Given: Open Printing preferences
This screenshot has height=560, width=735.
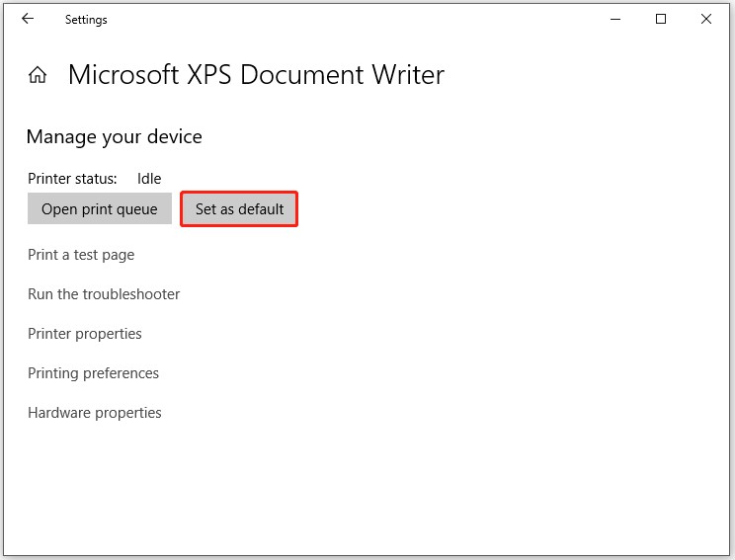Looking at the screenshot, I should tap(93, 373).
